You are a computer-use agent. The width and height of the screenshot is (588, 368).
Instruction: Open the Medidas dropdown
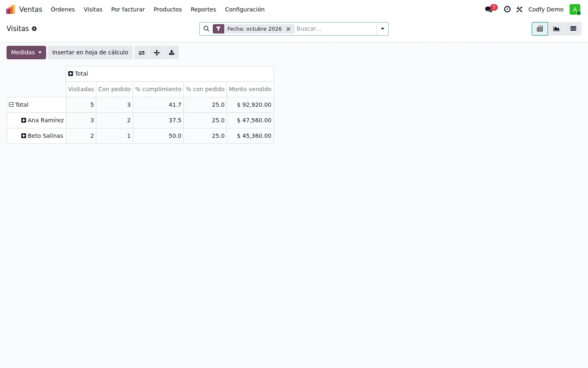tap(26, 53)
